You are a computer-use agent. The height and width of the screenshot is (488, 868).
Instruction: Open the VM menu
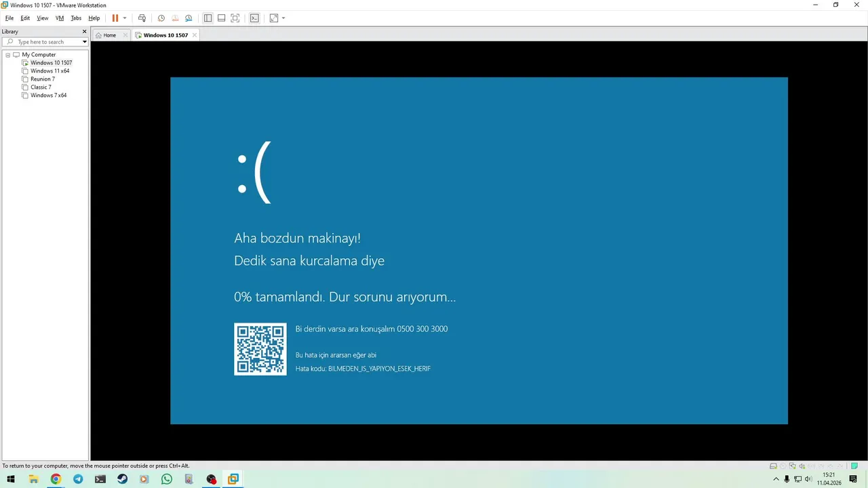coord(60,18)
